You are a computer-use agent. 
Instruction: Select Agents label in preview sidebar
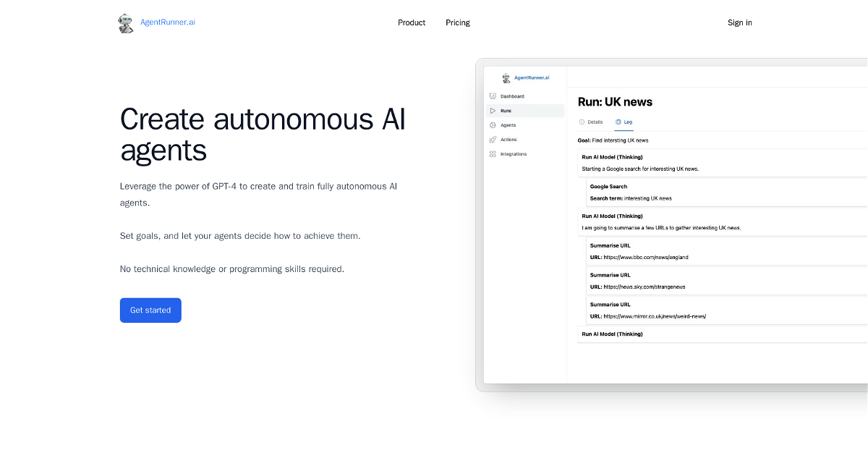pyautogui.click(x=509, y=125)
